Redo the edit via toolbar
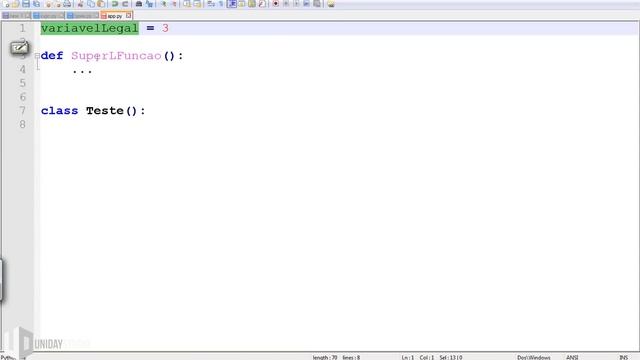Image resolution: width=640 pixels, height=360 pixels. point(125,4)
